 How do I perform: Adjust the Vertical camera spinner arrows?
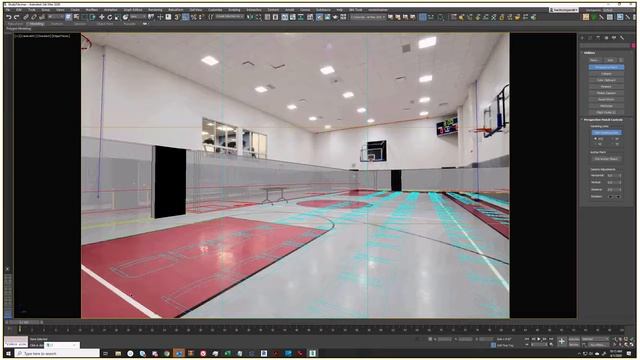620,182
